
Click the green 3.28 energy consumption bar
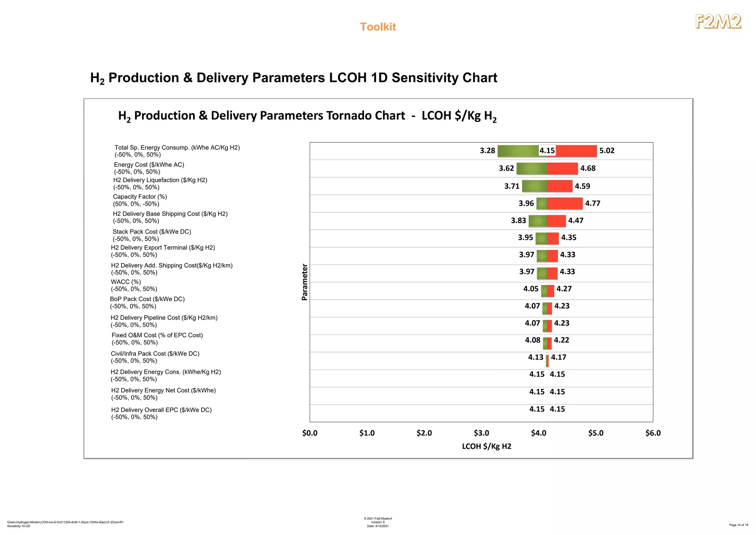[x=518, y=151]
